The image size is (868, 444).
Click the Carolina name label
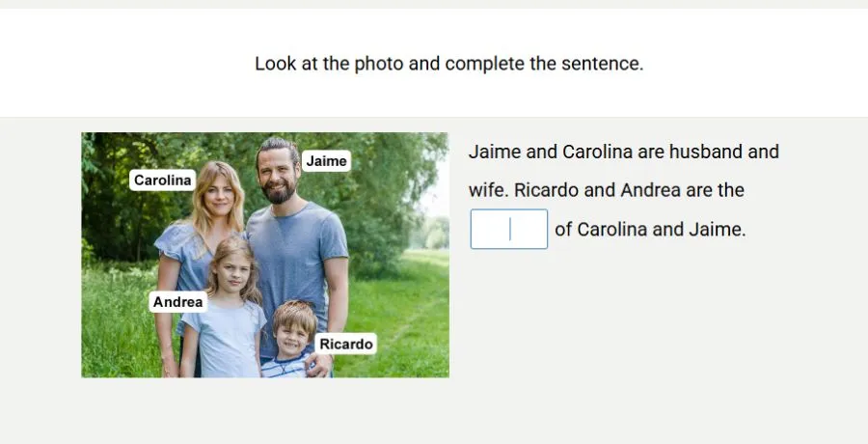[162, 180]
